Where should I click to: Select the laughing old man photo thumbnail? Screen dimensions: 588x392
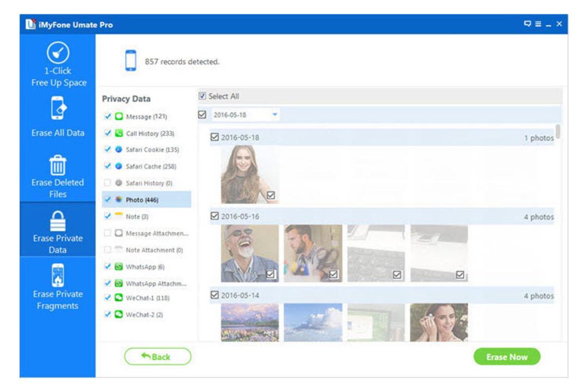click(x=250, y=253)
